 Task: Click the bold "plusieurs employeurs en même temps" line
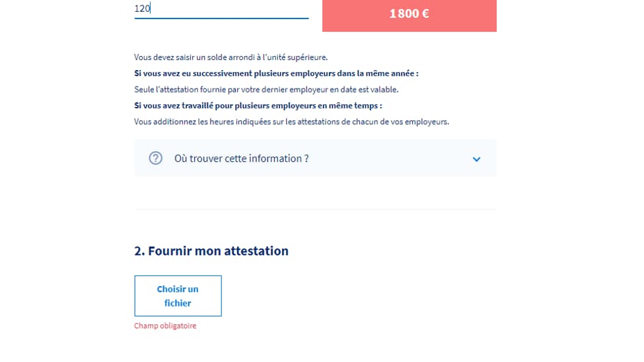(258, 106)
